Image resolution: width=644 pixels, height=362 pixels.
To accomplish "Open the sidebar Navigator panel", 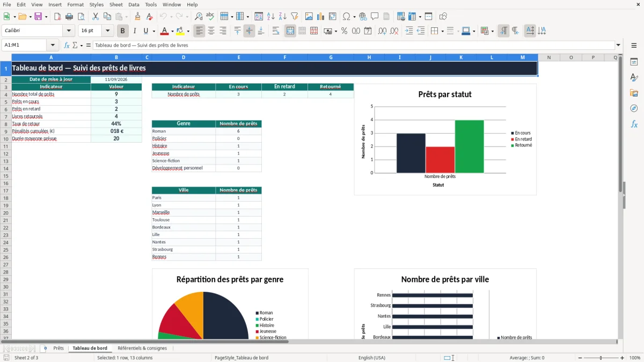I will point(634,108).
